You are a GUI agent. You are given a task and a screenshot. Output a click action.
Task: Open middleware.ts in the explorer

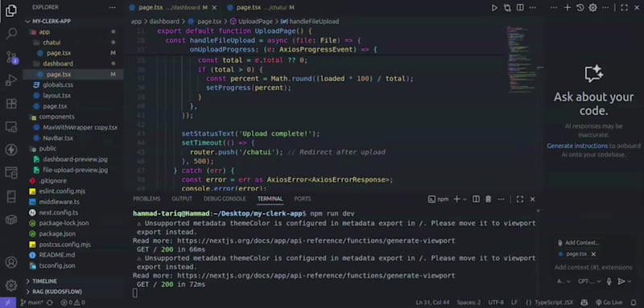point(59,202)
